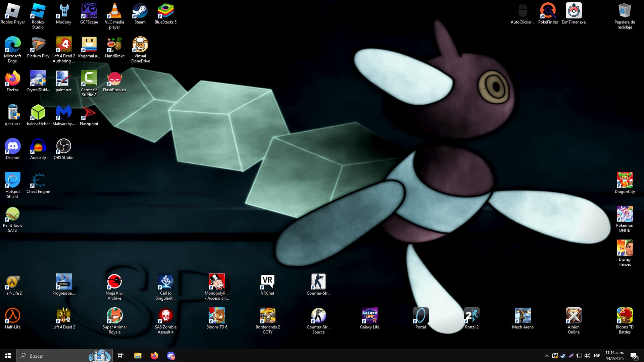Click the Borderlands 2 GOTY icon
The width and height of the screenshot is (644, 362).
[x=267, y=321]
